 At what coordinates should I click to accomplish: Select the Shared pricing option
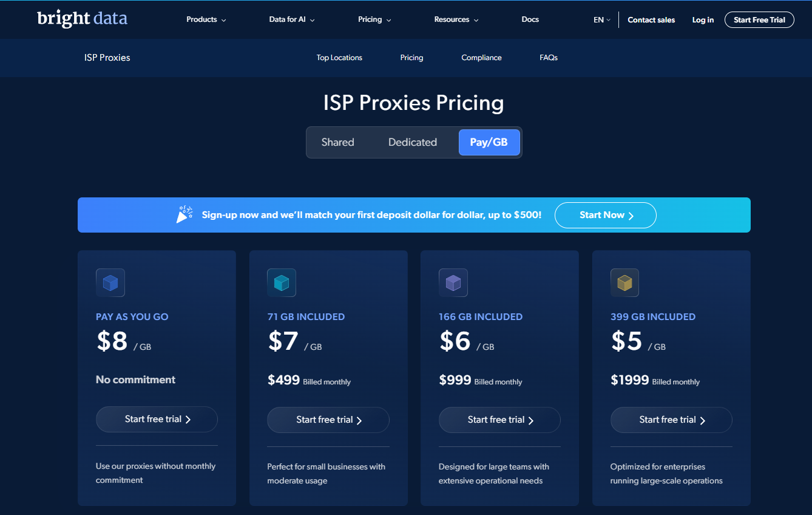(x=337, y=142)
